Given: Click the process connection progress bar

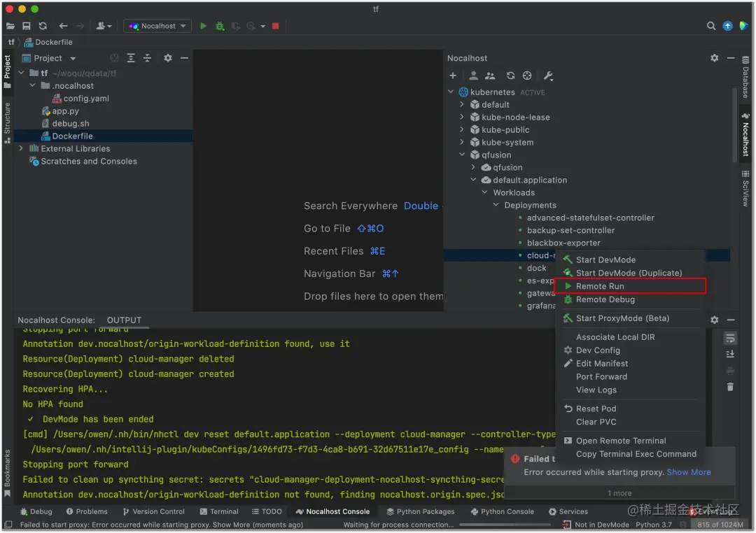Looking at the screenshot, I should (x=505, y=525).
